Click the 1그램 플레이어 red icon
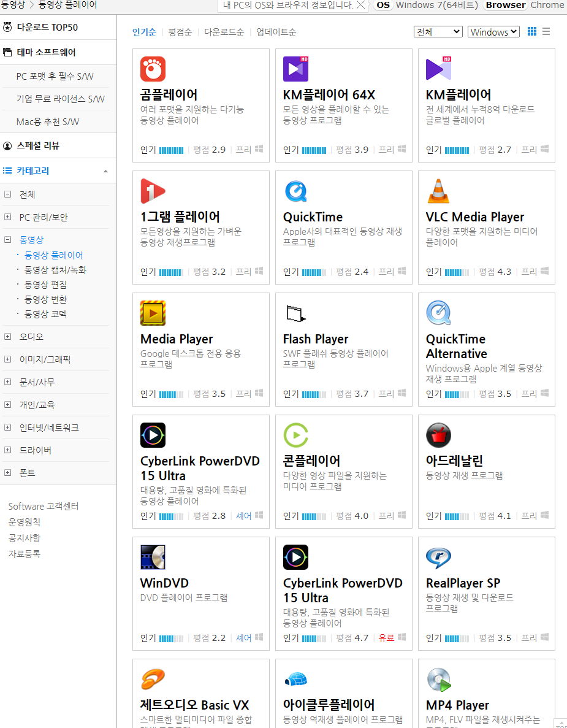The image size is (567, 728). tap(153, 191)
